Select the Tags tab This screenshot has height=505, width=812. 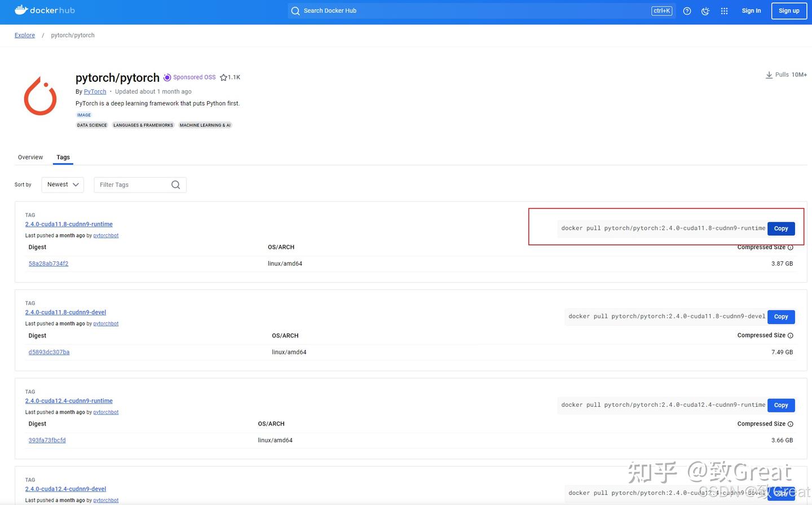(x=63, y=157)
